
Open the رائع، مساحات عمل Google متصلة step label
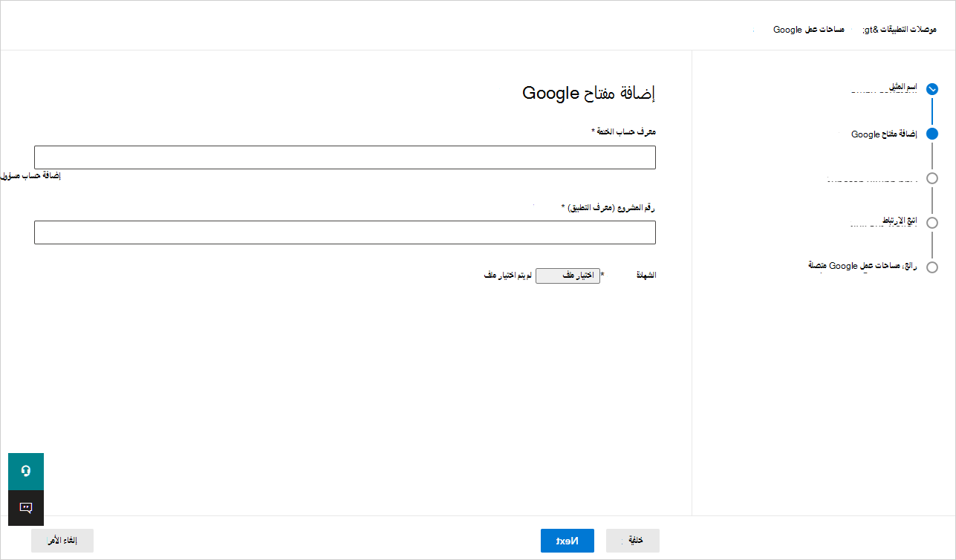click(x=863, y=265)
